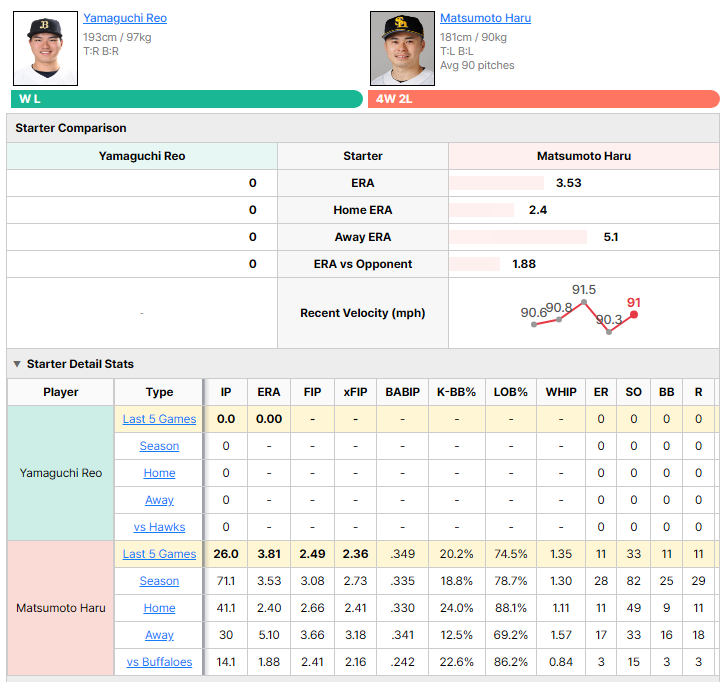Click Matsumoto's 3.53 ERA comparison bar
The width and height of the screenshot is (726, 682).
click(497, 183)
